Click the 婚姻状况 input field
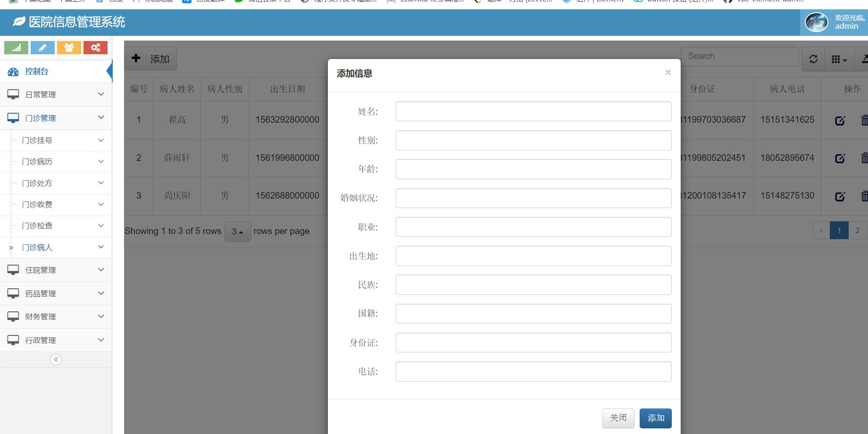Screen dimensions: 868x434 click(534, 198)
